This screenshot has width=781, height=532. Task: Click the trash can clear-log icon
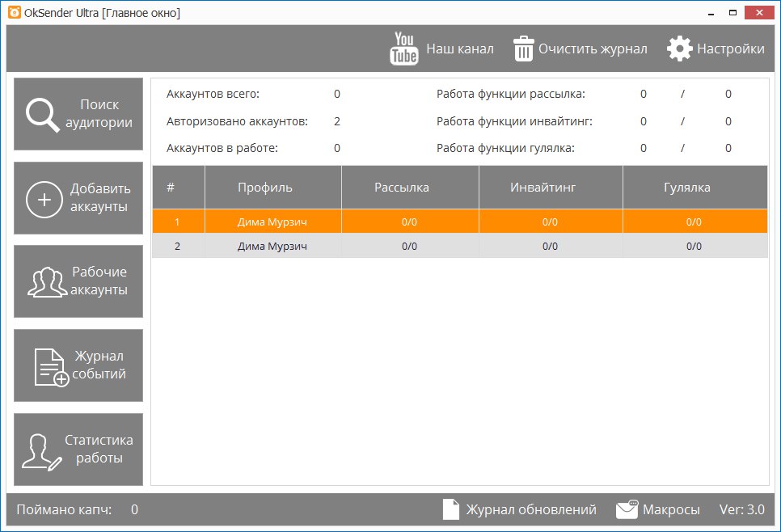524,49
